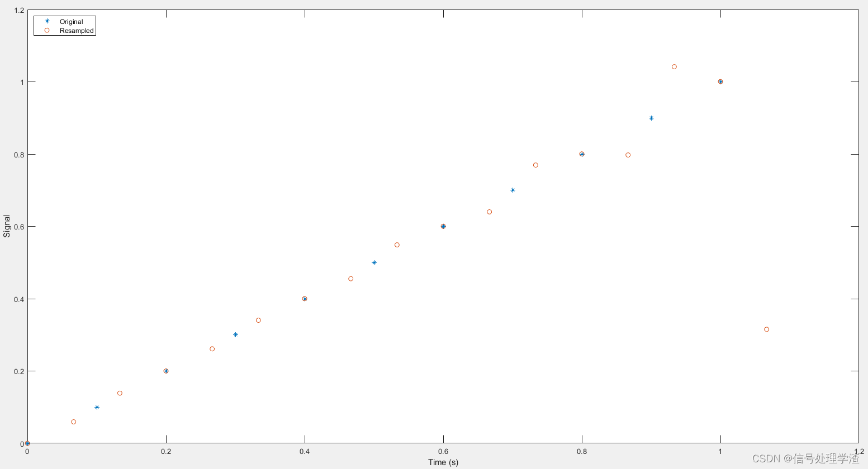
Task: Pick the Resampled circle near time 0.47
Action: coord(350,279)
